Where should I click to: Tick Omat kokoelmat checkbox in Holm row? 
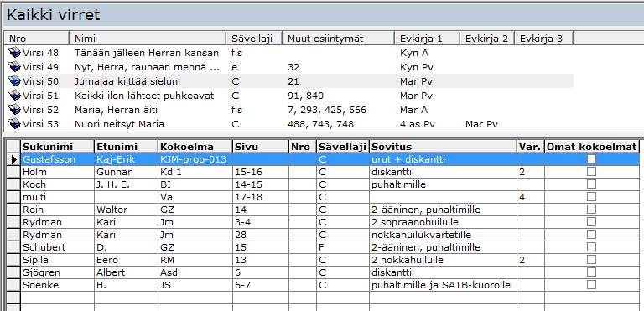click(591, 172)
